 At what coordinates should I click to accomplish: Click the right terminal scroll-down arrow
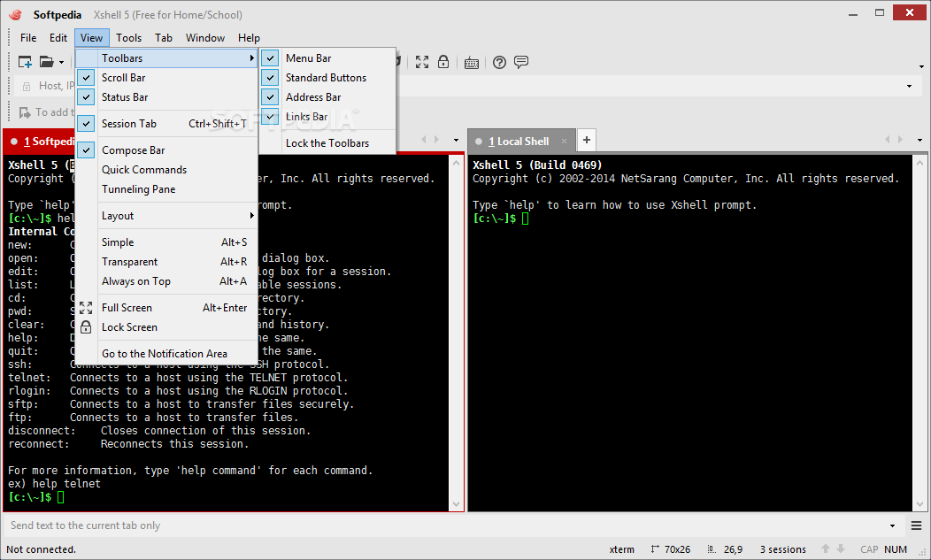click(x=919, y=504)
